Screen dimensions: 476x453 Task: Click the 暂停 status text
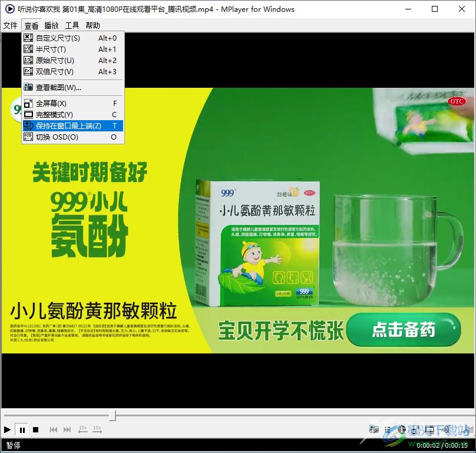pyautogui.click(x=13, y=445)
